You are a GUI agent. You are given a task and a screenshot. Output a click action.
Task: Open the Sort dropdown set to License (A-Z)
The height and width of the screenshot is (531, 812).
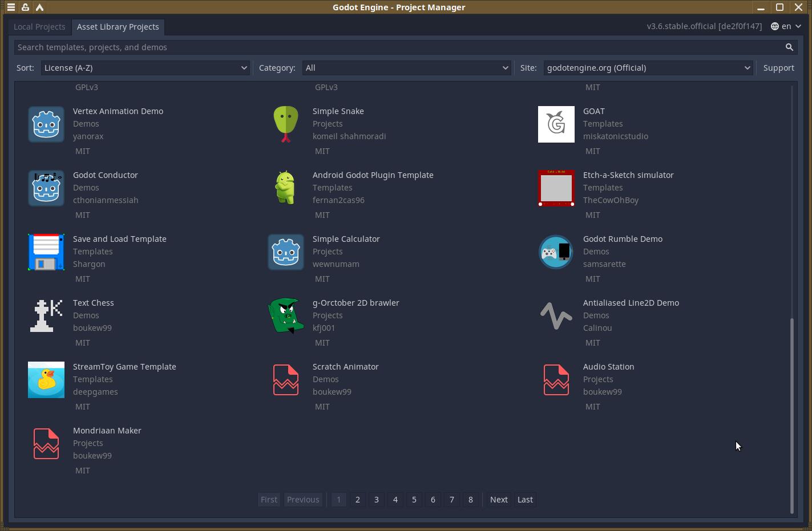[x=146, y=68]
